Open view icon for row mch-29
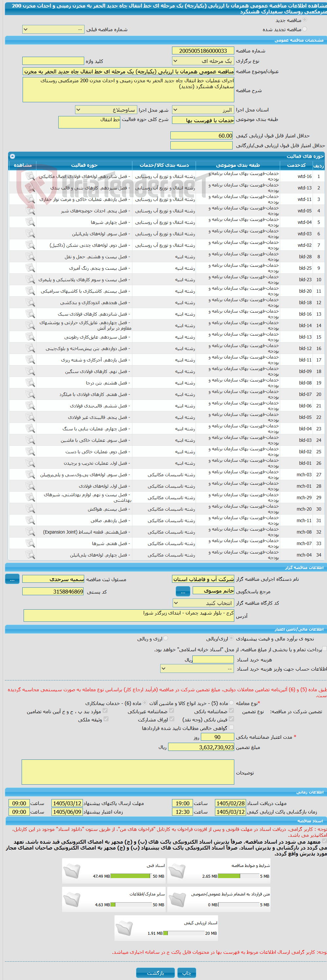The image size is (327, 980). 30,497
